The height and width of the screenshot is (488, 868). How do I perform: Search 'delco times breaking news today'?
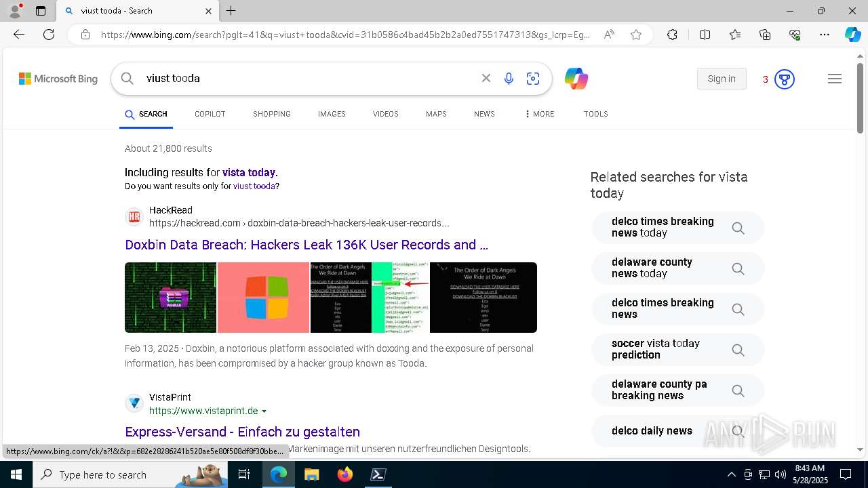coord(678,227)
